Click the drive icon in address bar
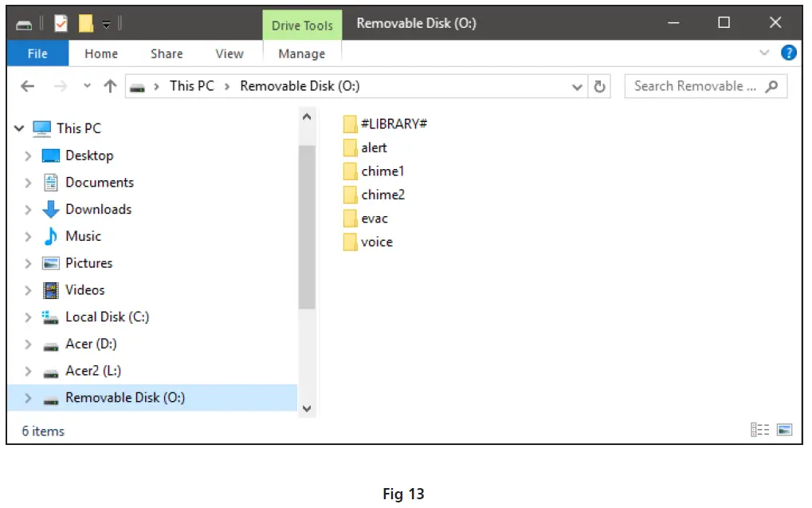This screenshot has width=812, height=508. tap(137, 88)
